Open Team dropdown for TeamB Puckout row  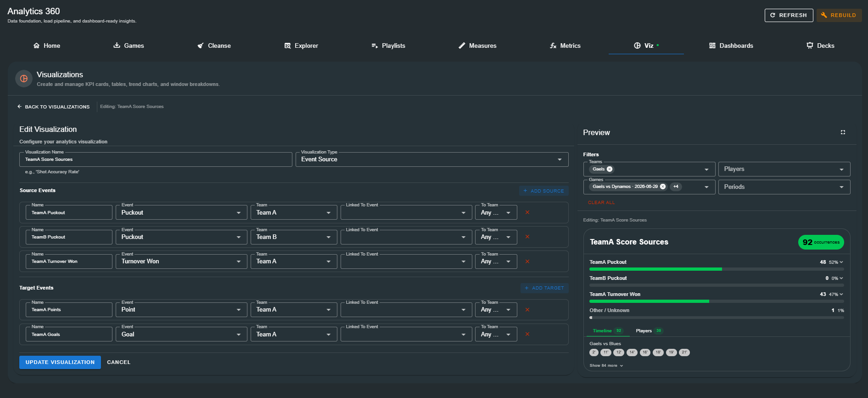pyautogui.click(x=294, y=237)
